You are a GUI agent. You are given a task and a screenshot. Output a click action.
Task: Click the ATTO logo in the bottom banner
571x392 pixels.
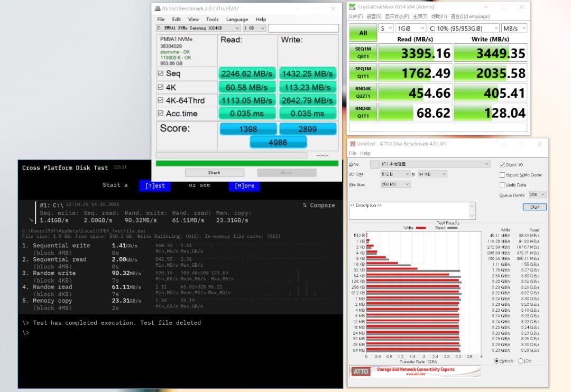[x=361, y=371]
